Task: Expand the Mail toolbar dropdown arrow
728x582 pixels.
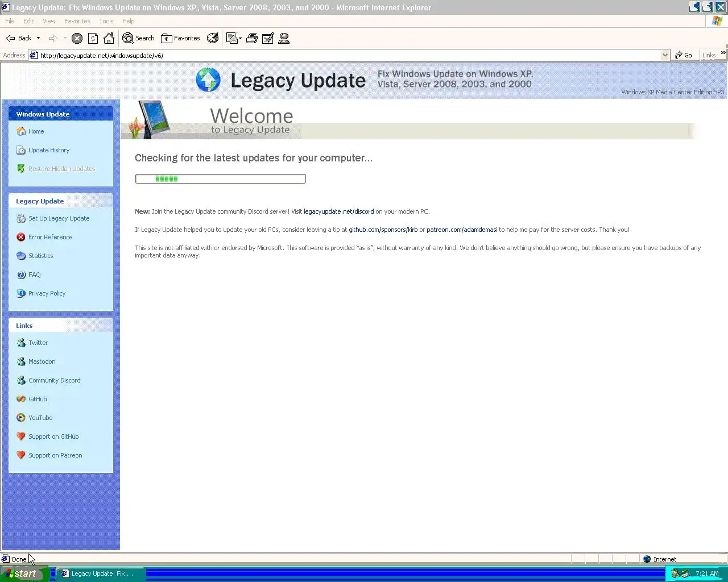Action: pyautogui.click(x=241, y=38)
